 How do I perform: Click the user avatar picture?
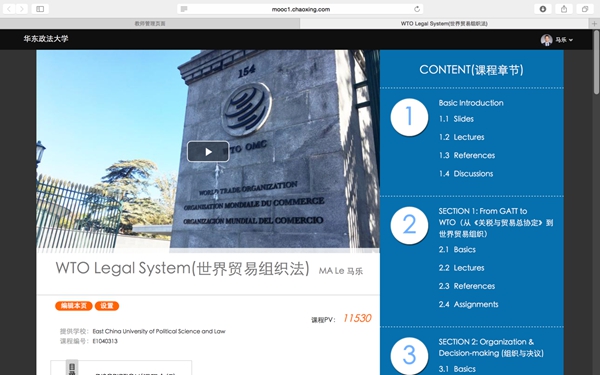[546, 40]
